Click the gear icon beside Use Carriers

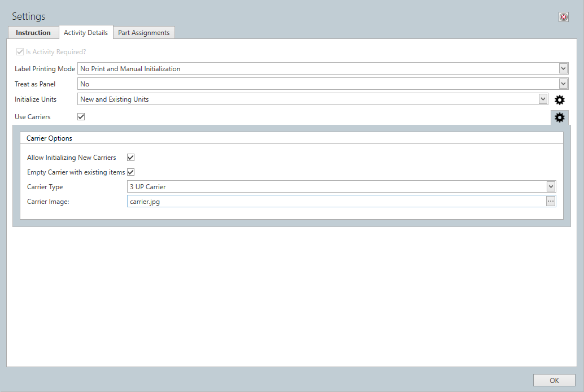pyautogui.click(x=559, y=117)
